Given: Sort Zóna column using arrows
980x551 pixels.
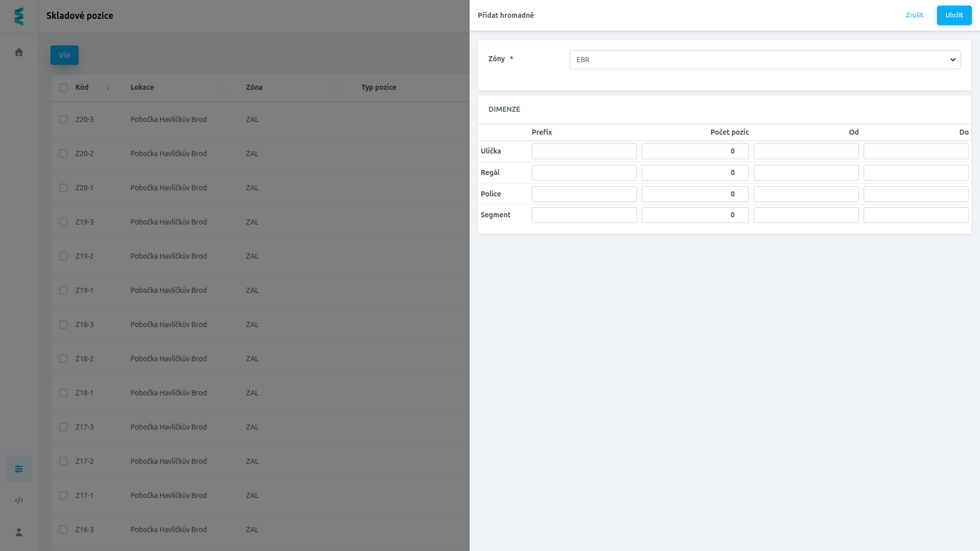Looking at the screenshot, I should pos(336,88).
